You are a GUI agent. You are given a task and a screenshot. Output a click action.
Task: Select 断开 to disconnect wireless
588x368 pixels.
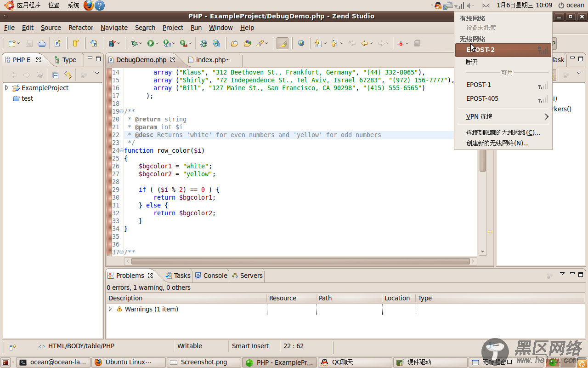pyautogui.click(x=503, y=62)
